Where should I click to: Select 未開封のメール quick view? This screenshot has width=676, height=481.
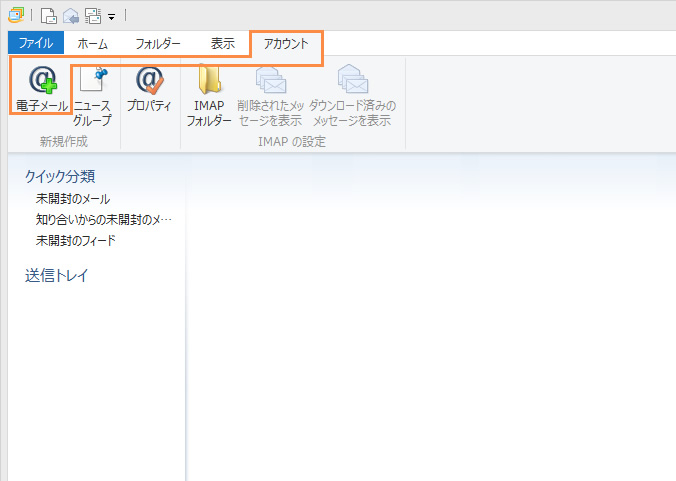tap(73, 199)
